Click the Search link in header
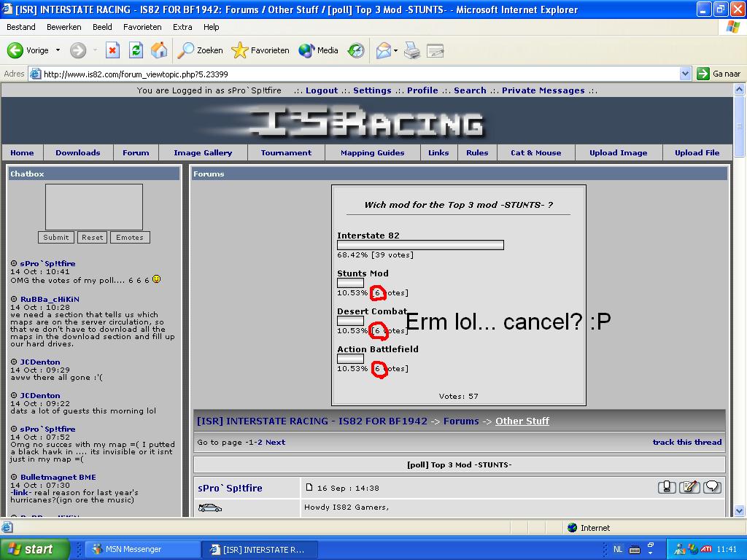747x560 pixels. pos(470,90)
